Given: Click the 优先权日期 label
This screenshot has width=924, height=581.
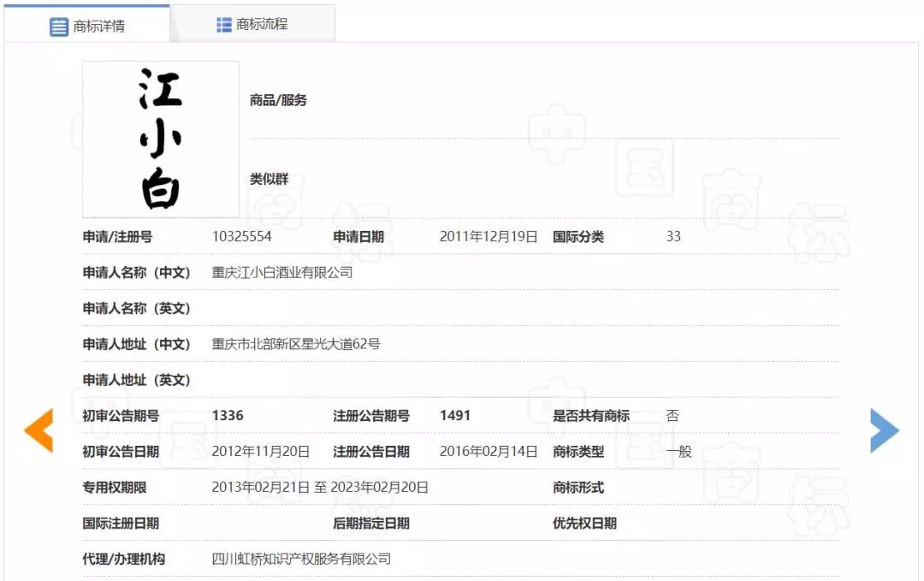Looking at the screenshot, I should (x=584, y=524).
